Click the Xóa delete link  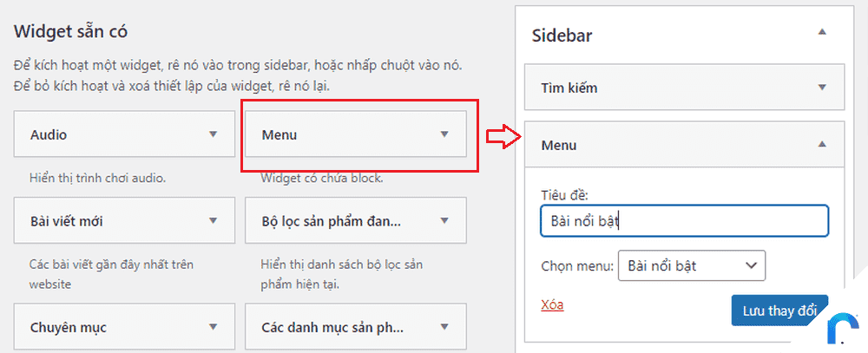coord(552,304)
